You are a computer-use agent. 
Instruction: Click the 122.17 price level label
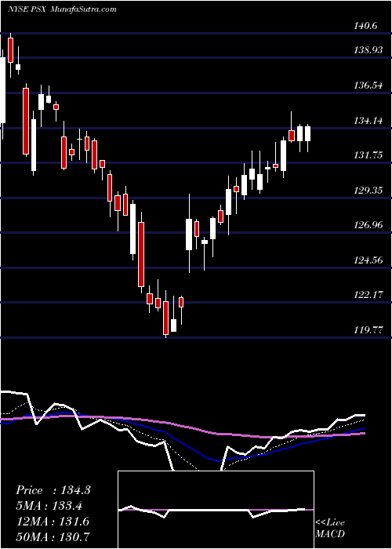coord(368,295)
